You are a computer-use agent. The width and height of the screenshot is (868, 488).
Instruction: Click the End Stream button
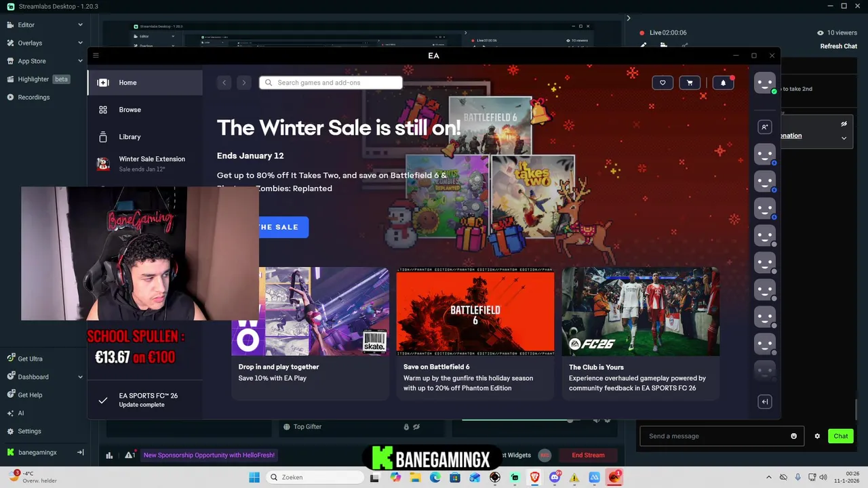588,455
